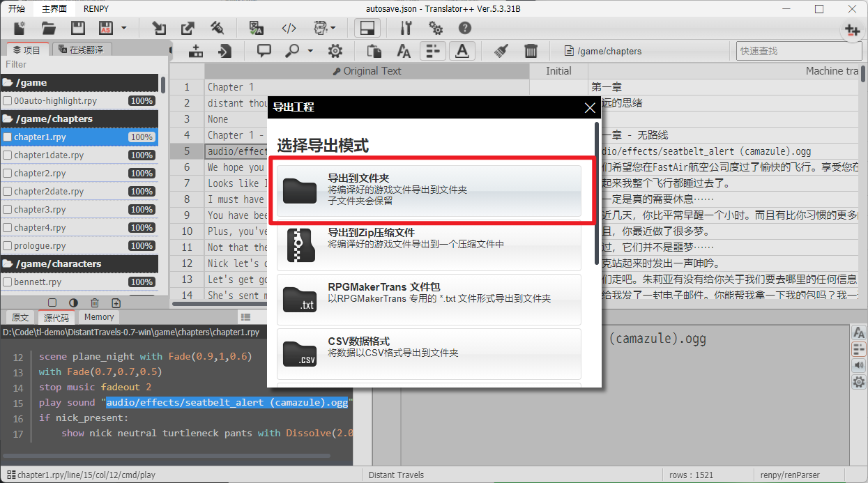Image resolution: width=868 pixels, height=483 pixels.
Task: Click the trash can icon in grid toolbar
Action: pyautogui.click(x=531, y=51)
